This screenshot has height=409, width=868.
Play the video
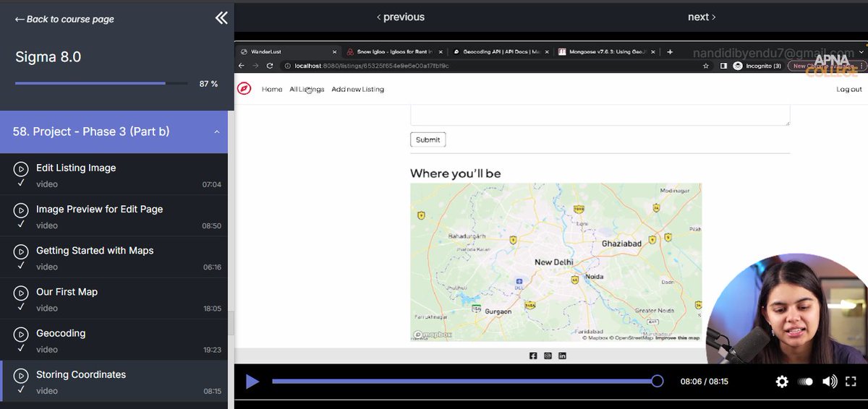[252, 382]
